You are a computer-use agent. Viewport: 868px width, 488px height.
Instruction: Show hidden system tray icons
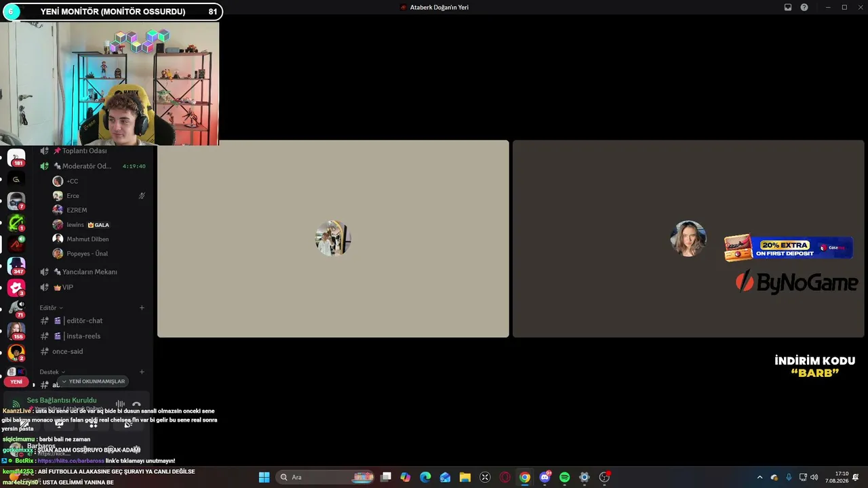pos(759,477)
